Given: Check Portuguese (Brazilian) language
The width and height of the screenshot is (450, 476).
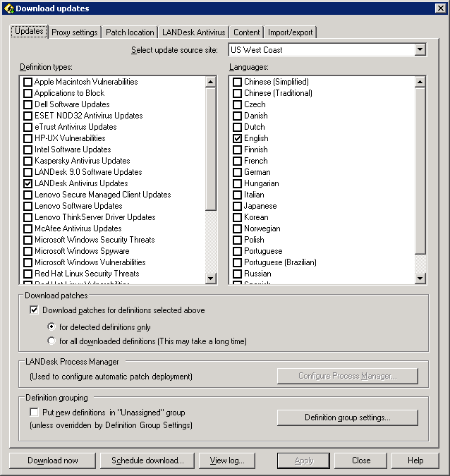Looking at the screenshot, I should click(237, 262).
